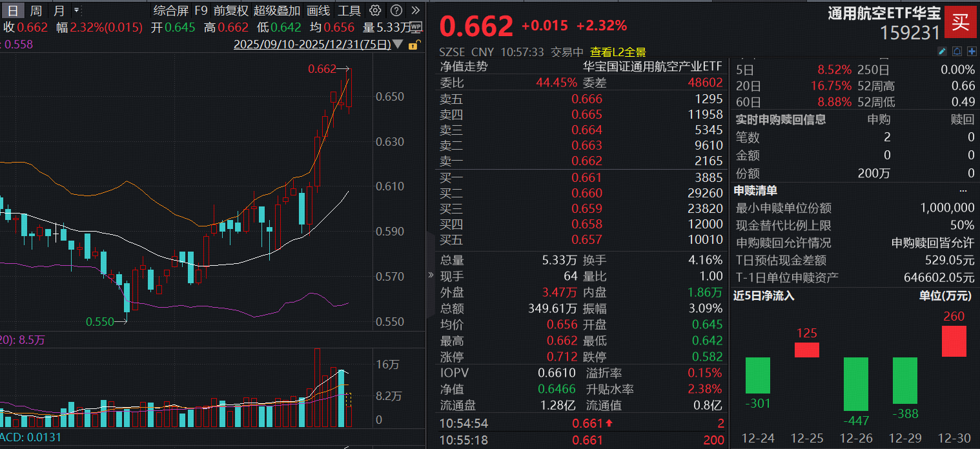Open the price alert bell icon
980x449 pixels.
[x=957, y=51]
